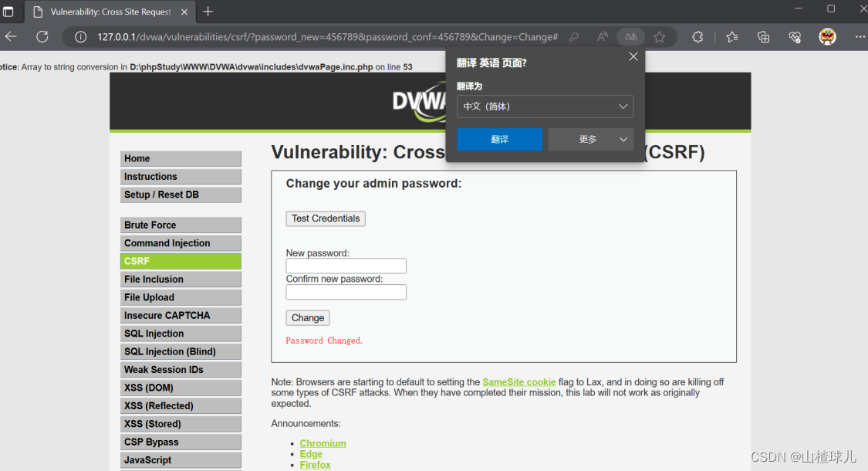This screenshot has height=471, width=868.
Task: Open the Command Injection page
Action: [181, 243]
